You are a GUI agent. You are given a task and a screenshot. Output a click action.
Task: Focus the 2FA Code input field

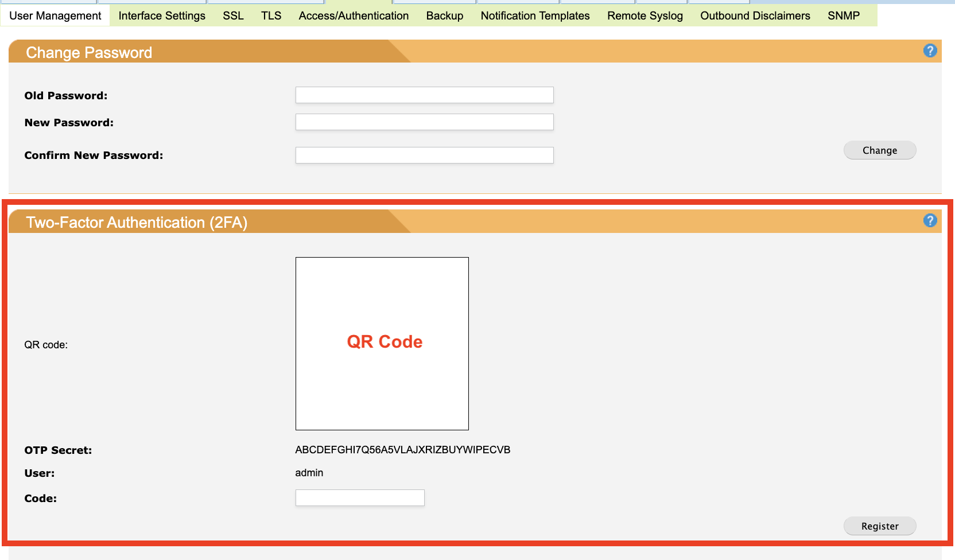(360, 498)
